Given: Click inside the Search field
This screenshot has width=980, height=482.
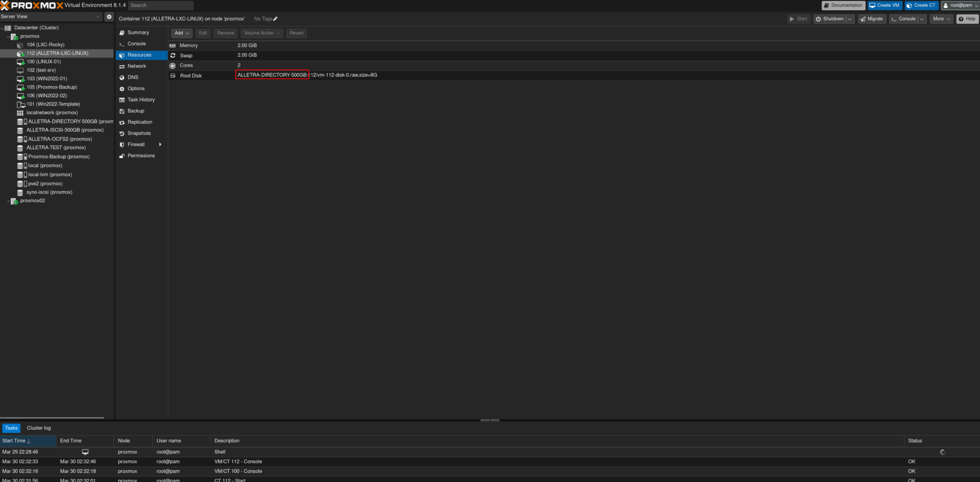Looking at the screenshot, I should tap(160, 5).
